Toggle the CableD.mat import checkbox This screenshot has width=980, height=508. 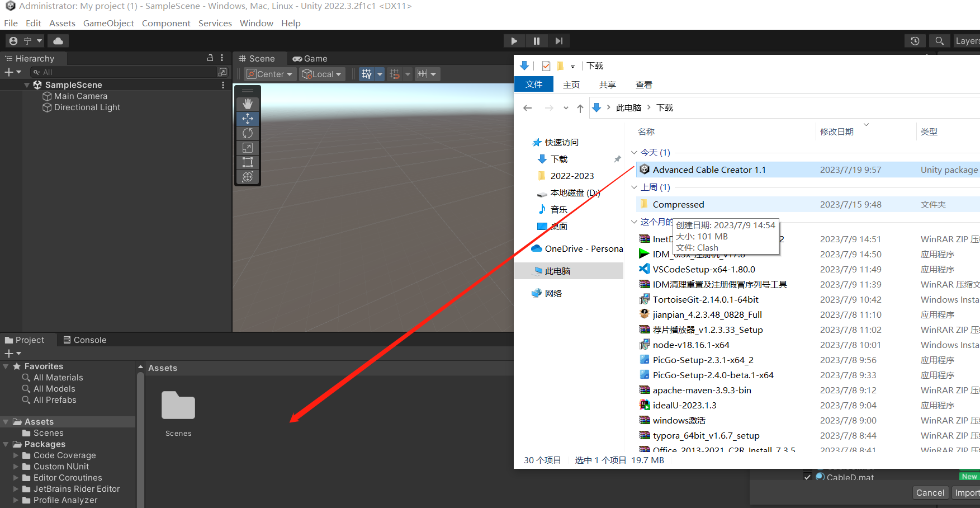807,477
